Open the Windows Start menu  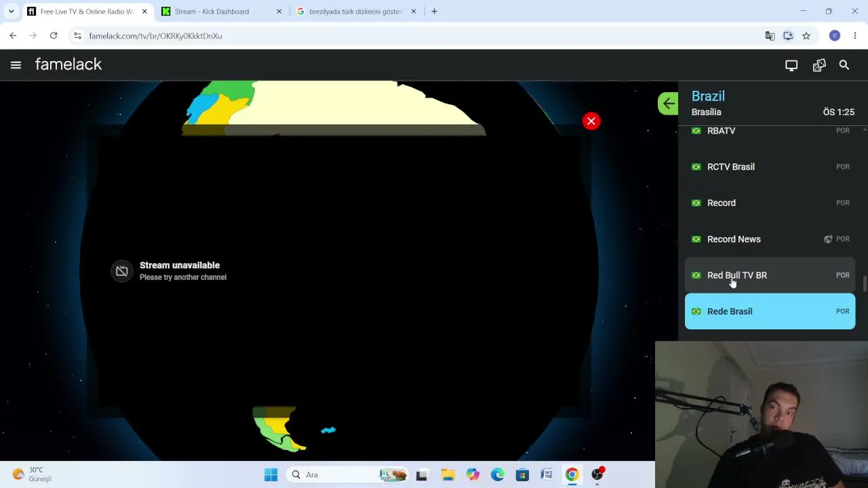(271, 475)
